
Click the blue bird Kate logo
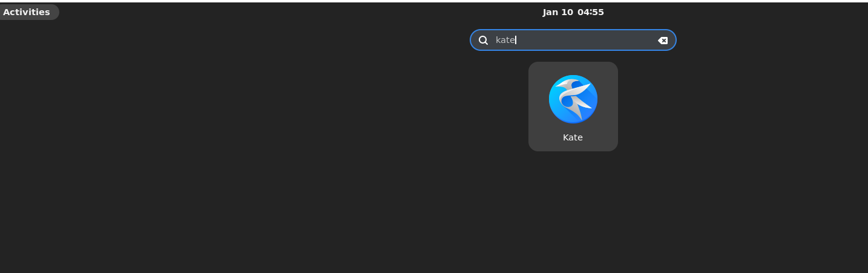tap(573, 99)
